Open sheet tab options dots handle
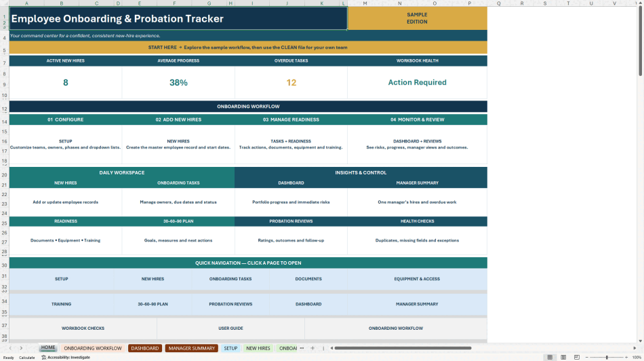Screen dimensions: 644x361 tap(323, 348)
